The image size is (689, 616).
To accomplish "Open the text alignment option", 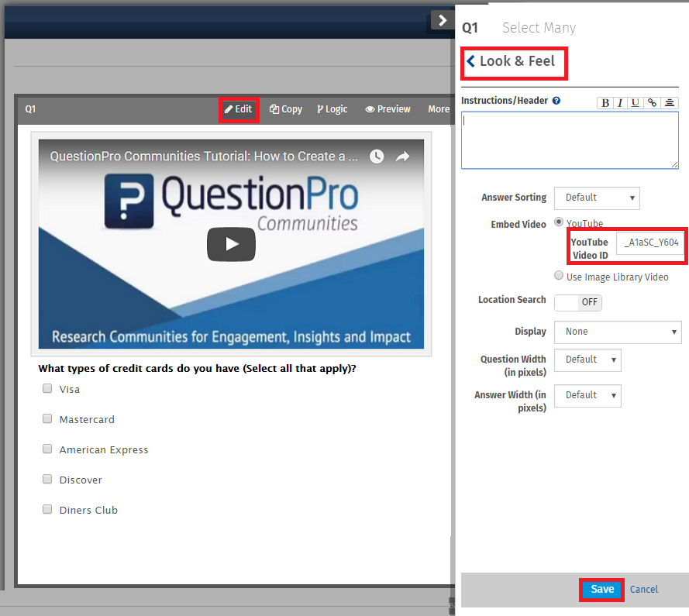I will point(670,102).
